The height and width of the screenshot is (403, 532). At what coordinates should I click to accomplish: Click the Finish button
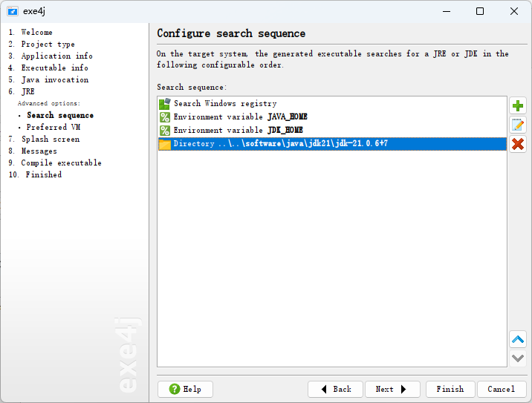pos(450,389)
